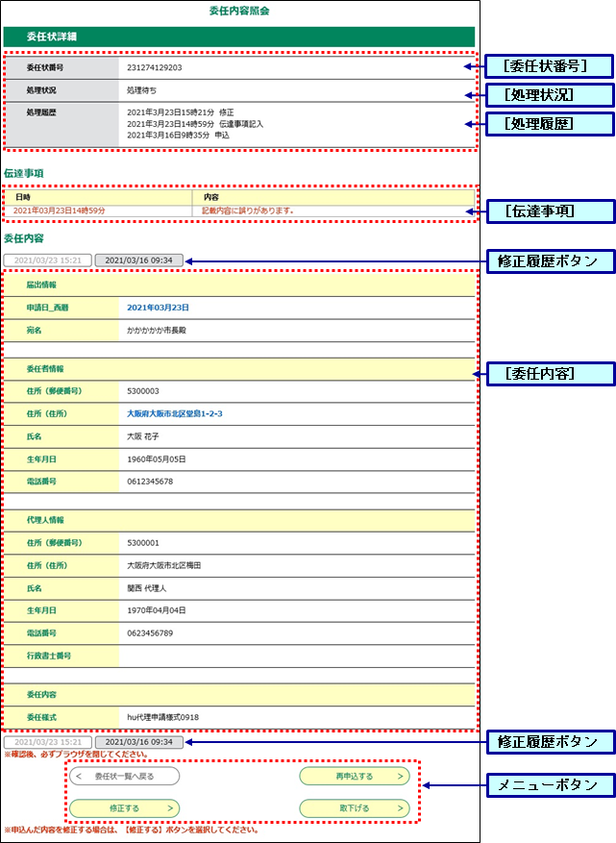Click the 行政書士番号 label
This screenshot has height=843, width=616.
pos(49,656)
